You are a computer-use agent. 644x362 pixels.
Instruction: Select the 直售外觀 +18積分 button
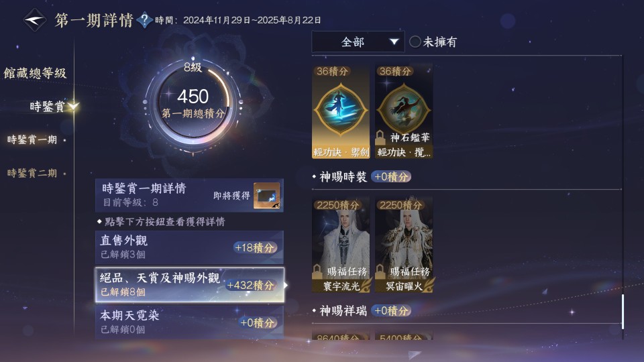pyautogui.click(x=255, y=247)
